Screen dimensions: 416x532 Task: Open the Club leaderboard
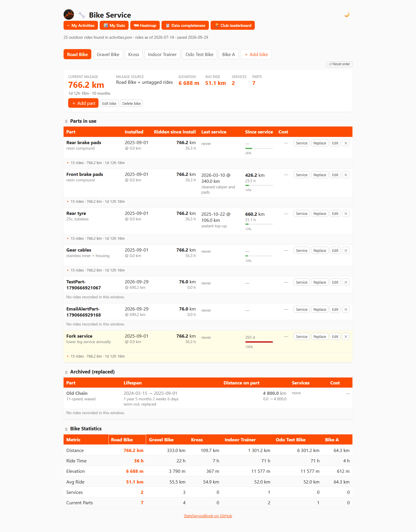pyautogui.click(x=233, y=25)
